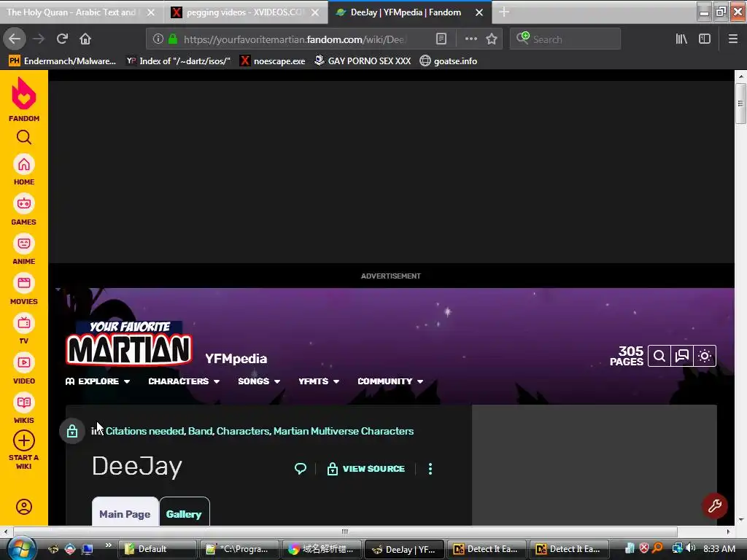Open the DeeJay page more actions menu
Screen dimensions: 747x560
point(430,469)
